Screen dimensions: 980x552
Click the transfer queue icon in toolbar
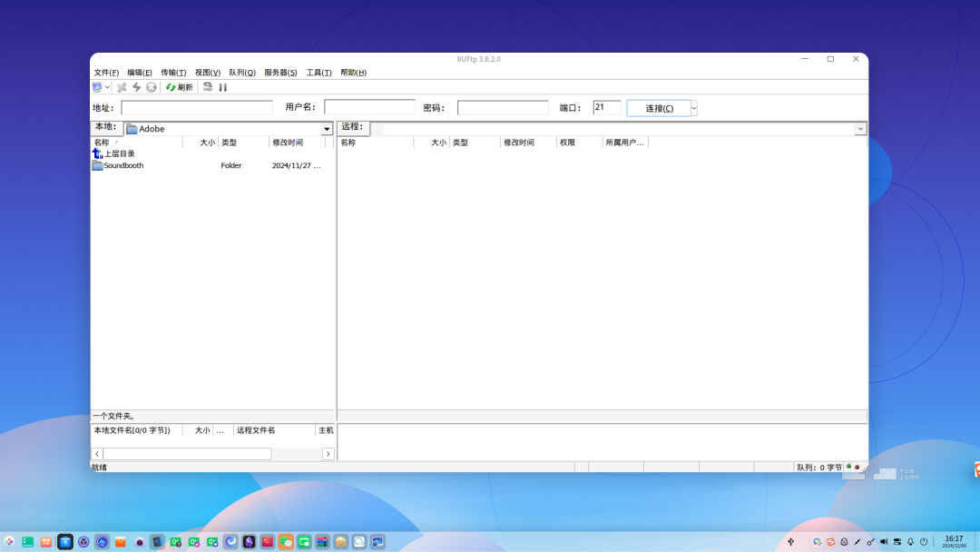coord(207,87)
